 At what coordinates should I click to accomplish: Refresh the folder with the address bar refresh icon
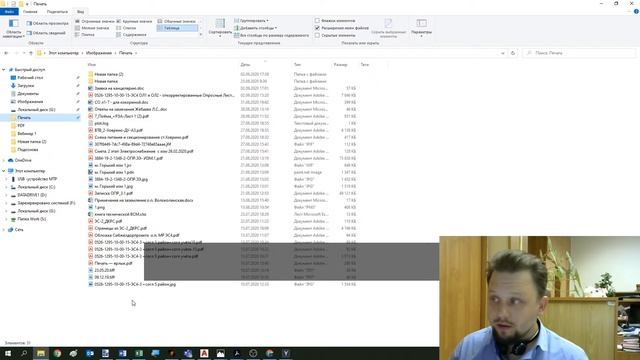pyautogui.click(x=513, y=53)
